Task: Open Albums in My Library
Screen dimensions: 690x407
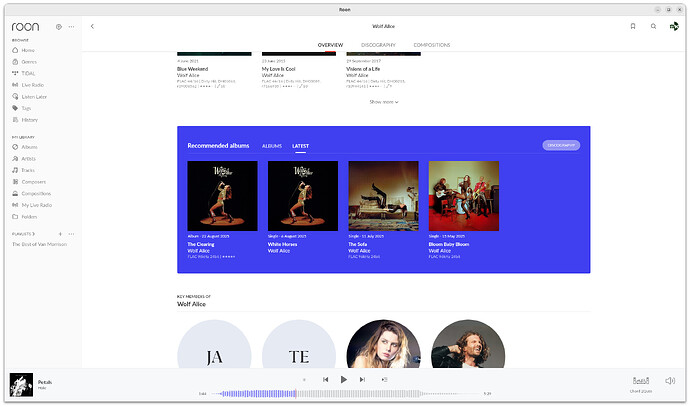Action: (x=29, y=147)
